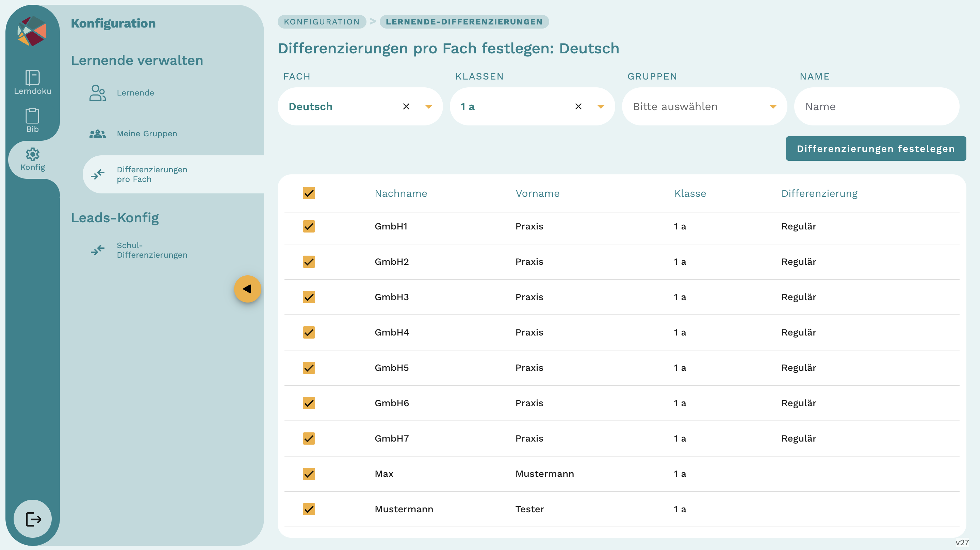Select the Lernende-Differenzierungen breadcrumb

tap(464, 22)
